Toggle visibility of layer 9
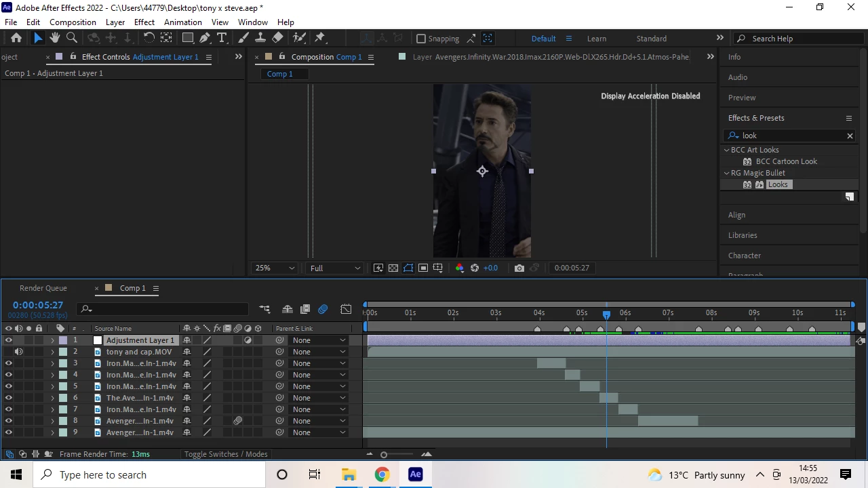The width and height of the screenshot is (868, 488). (9, 432)
